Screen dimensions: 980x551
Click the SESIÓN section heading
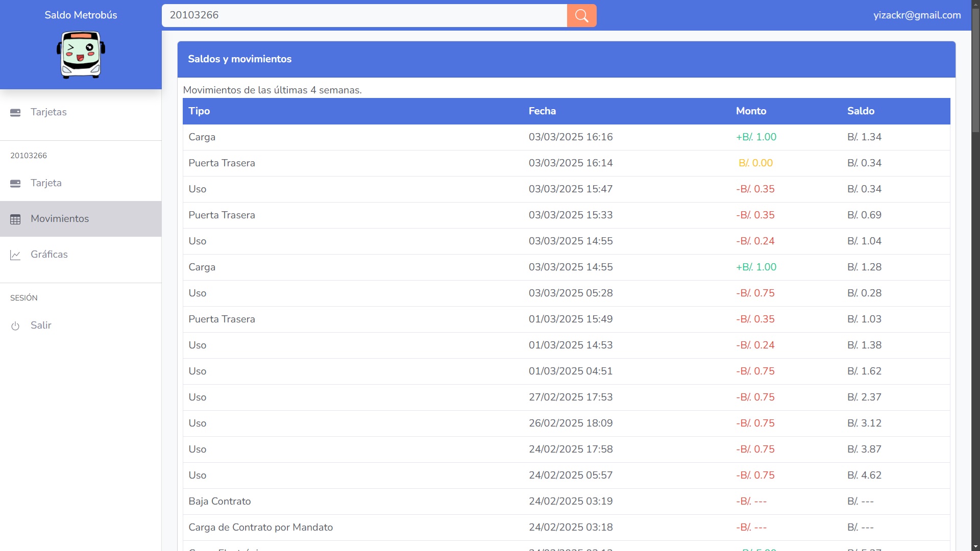click(24, 298)
